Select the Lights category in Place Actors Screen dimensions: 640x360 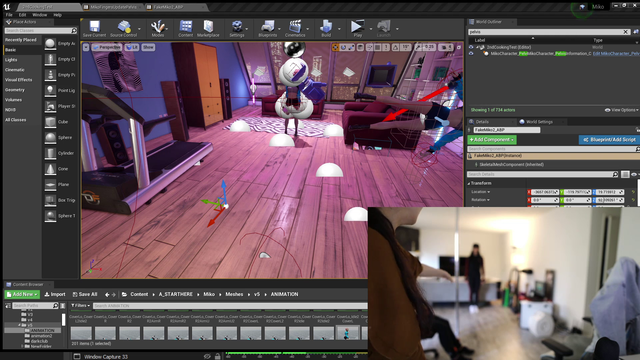point(11,60)
